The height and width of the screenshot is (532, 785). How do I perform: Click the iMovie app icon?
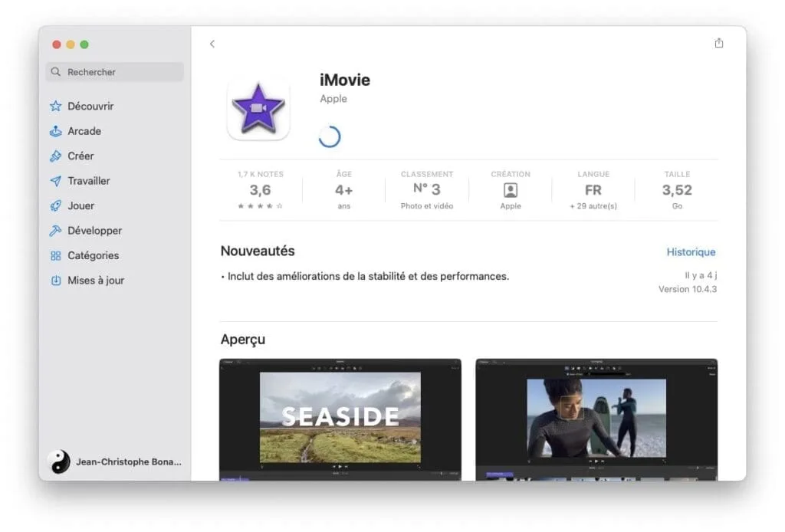(258, 107)
